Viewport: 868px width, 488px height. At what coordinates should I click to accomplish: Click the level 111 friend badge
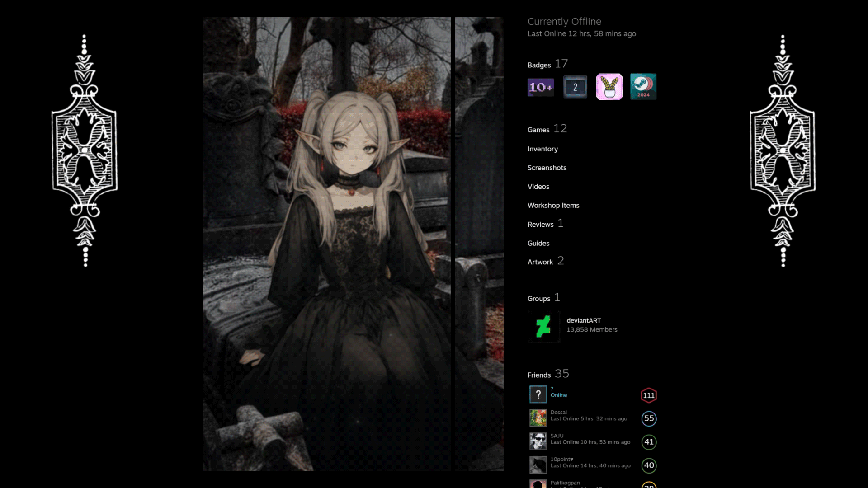tap(649, 395)
